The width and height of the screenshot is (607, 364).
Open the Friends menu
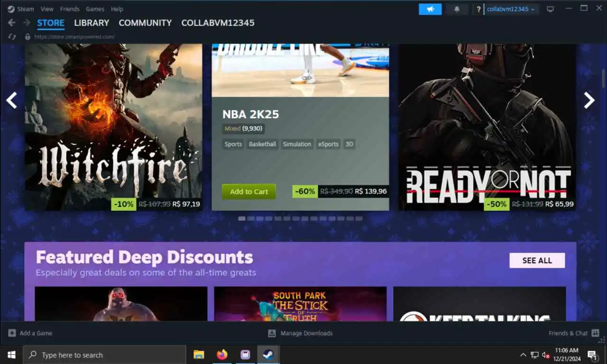click(70, 9)
